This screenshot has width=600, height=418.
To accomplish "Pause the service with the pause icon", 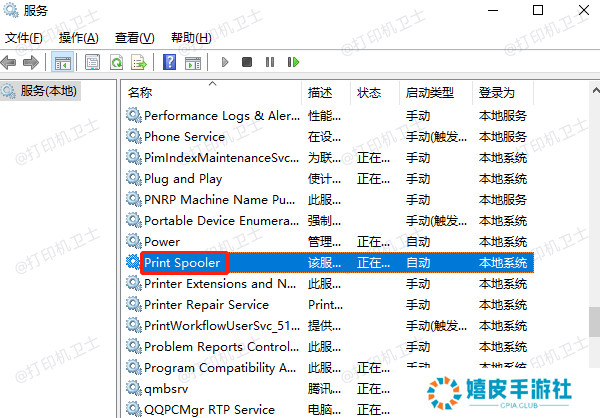I will 270,62.
